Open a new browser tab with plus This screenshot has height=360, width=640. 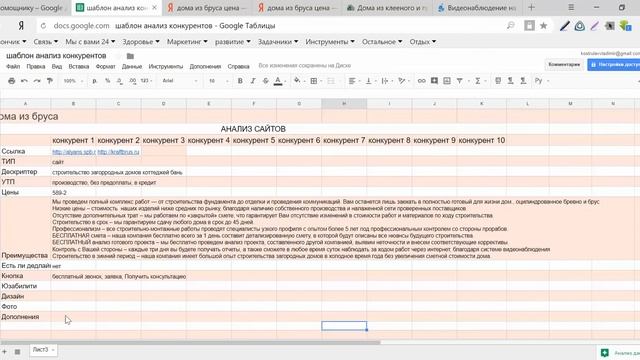(531, 7)
